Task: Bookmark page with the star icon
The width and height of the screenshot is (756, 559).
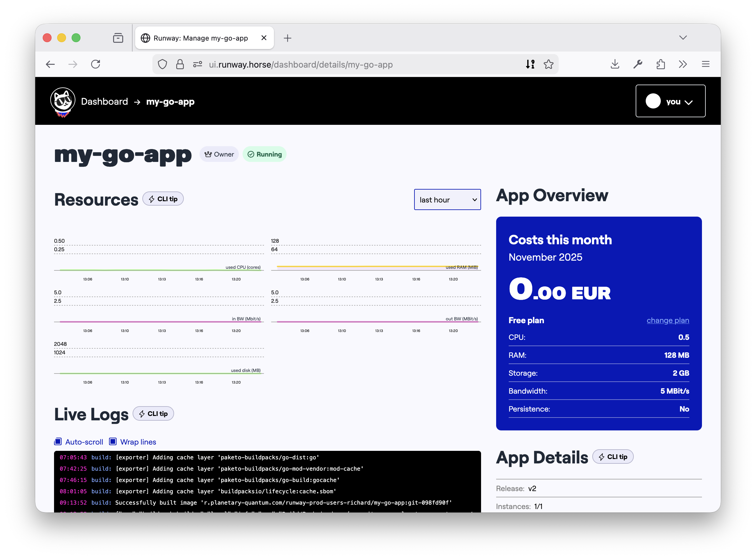Action: (x=548, y=64)
